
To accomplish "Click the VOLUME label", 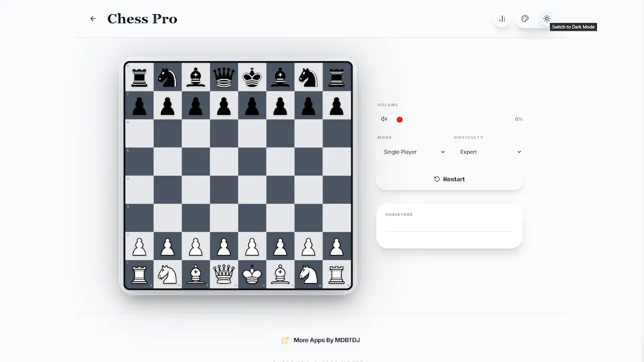I will click(388, 105).
